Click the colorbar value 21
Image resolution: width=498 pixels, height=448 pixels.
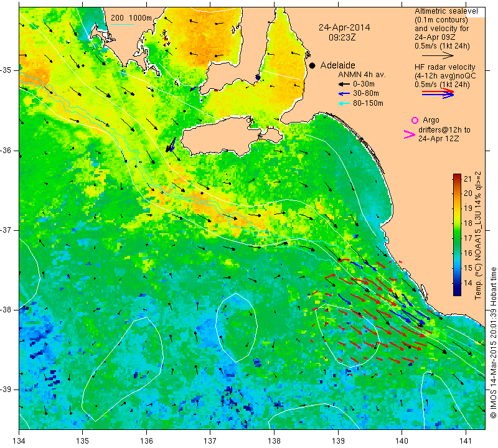pyautogui.click(x=468, y=179)
